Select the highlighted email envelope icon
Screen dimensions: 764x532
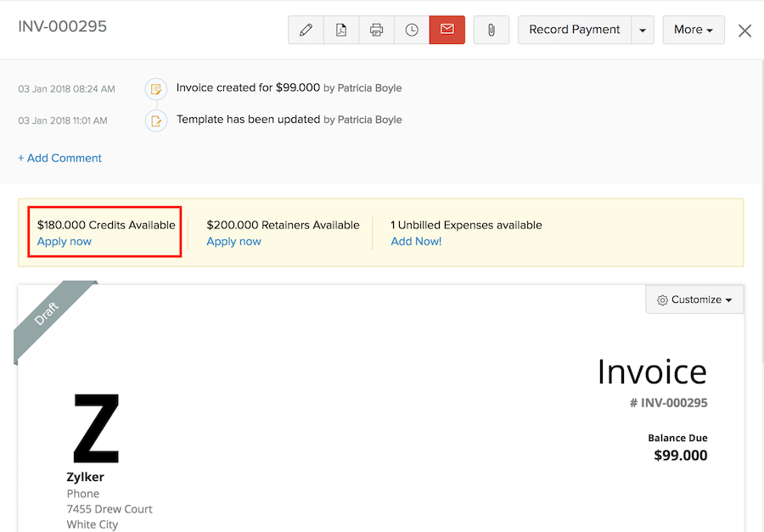[x=447, y=29]
